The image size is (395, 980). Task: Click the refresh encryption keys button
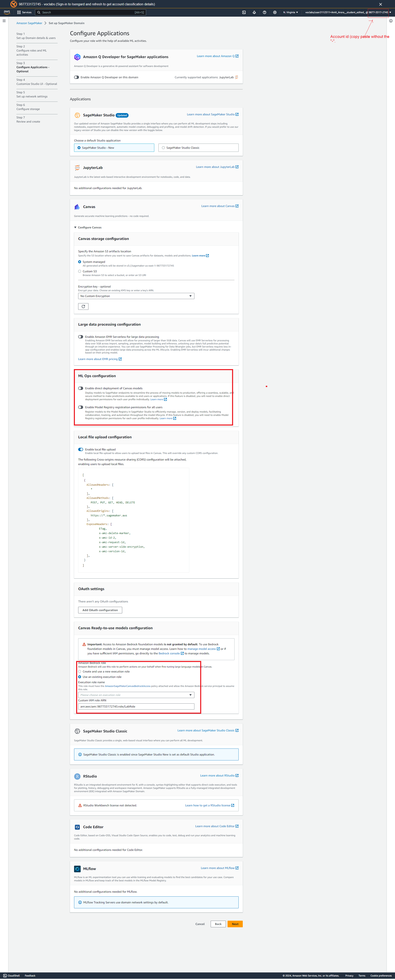pos(83,306)
